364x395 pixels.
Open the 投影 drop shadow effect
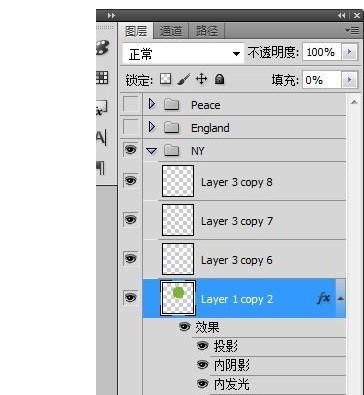point(226,346)
